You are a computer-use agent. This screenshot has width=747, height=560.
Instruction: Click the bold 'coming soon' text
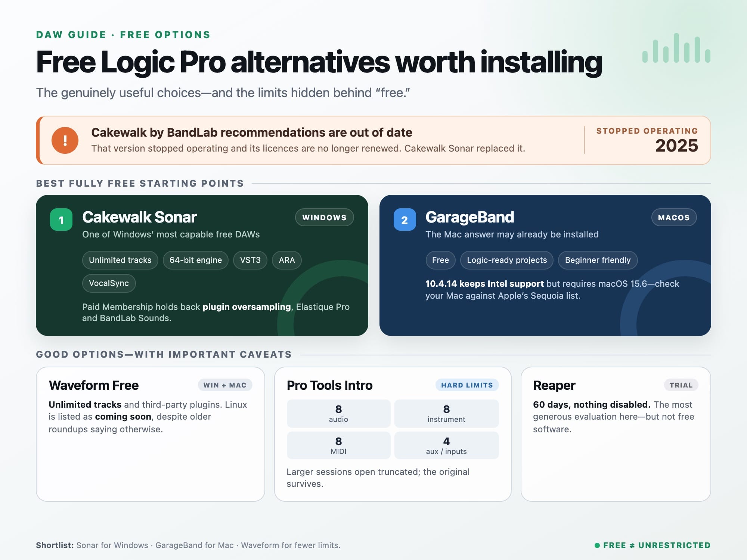[123, 417]
